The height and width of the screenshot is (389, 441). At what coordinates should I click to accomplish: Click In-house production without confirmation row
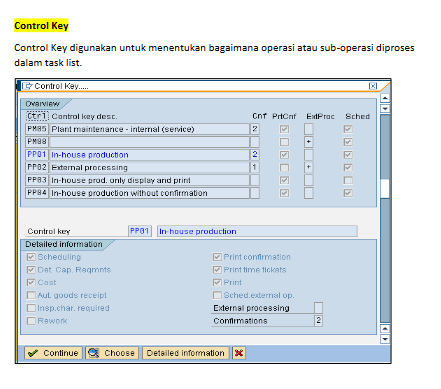point(149,193)
